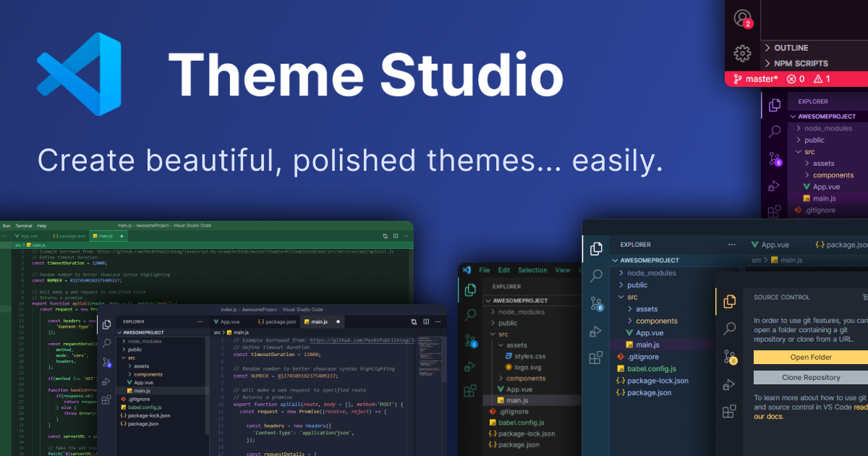This screenshot has width=868, height=456.
Task: Open the Selection menu
Action: tap(532, 270)
